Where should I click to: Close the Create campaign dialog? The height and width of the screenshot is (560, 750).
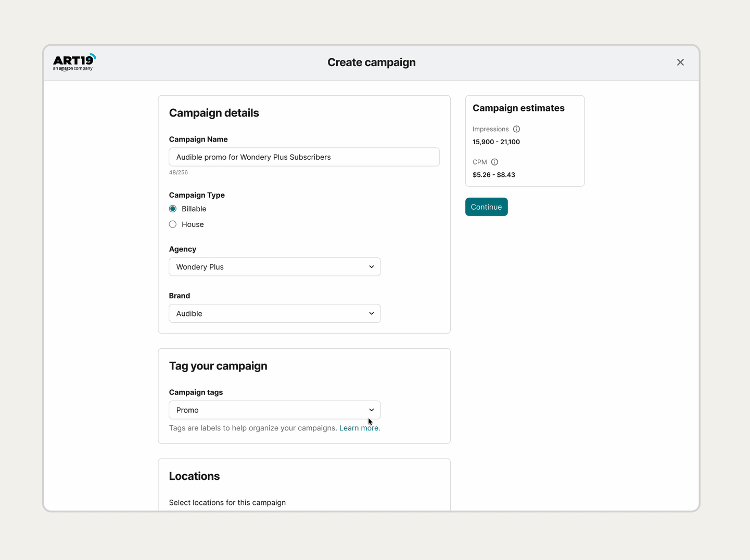coord(680,62)
